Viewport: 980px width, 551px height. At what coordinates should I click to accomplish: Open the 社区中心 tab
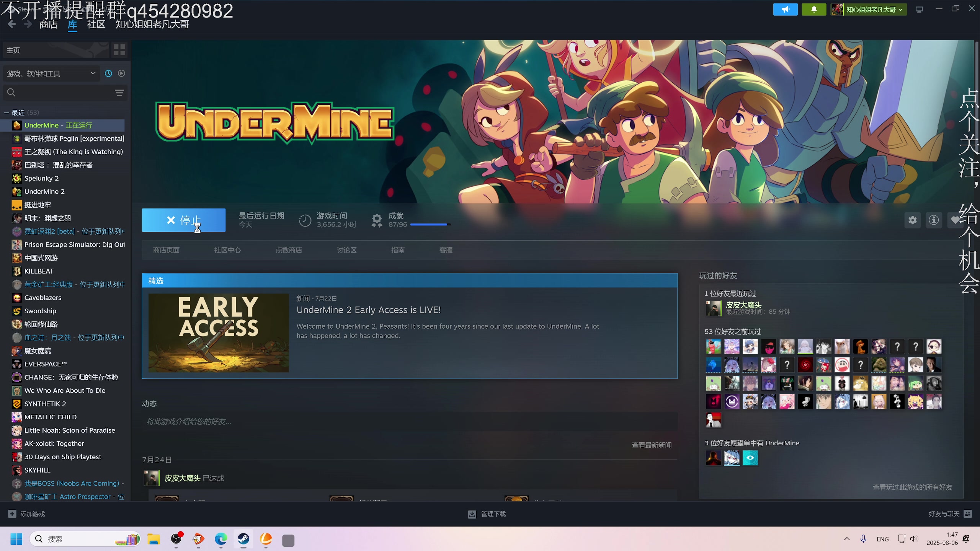[x=227, y=250]
